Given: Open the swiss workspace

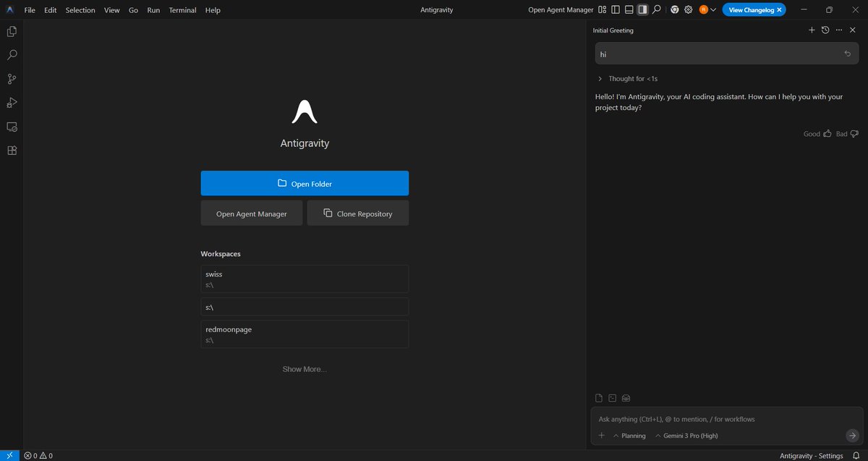Looking at the screenshot, I should (305, 279).
